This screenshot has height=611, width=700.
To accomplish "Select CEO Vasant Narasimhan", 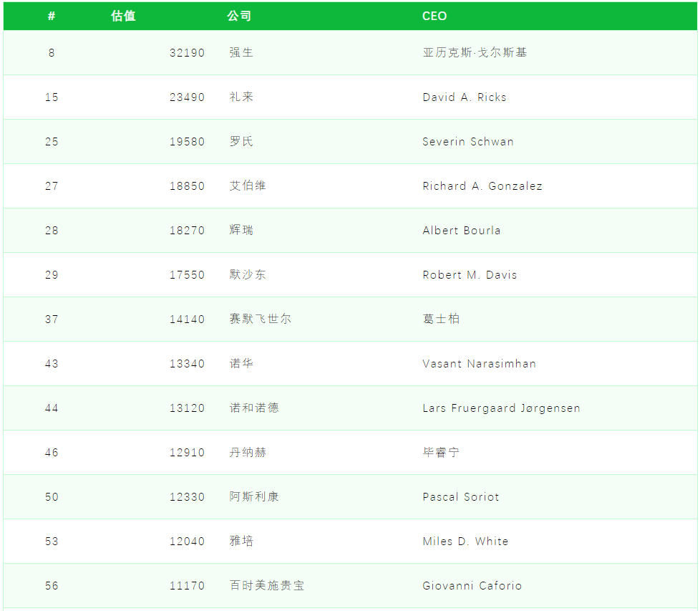I will (479, 363).
